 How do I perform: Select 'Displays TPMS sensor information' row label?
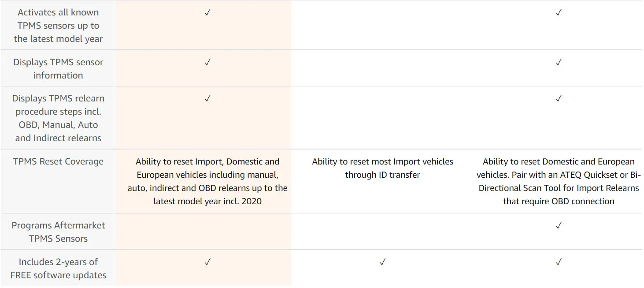(x=58, y=69)
